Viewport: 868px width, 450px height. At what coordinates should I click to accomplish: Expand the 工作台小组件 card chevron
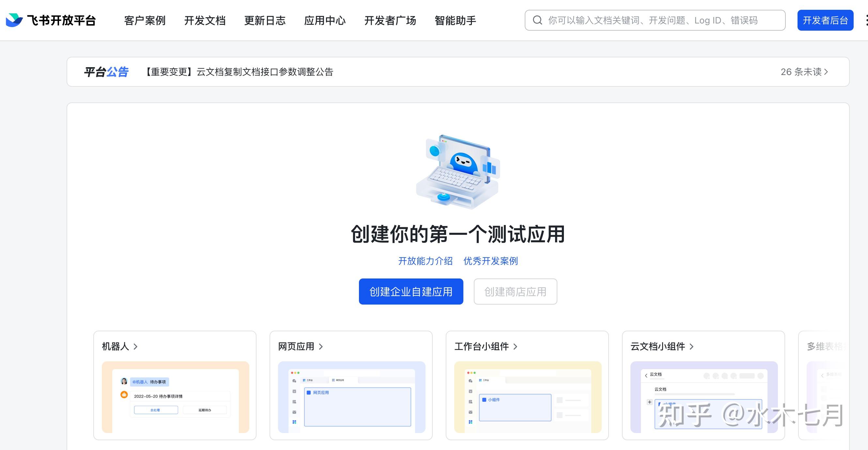[x=515, y=346]
